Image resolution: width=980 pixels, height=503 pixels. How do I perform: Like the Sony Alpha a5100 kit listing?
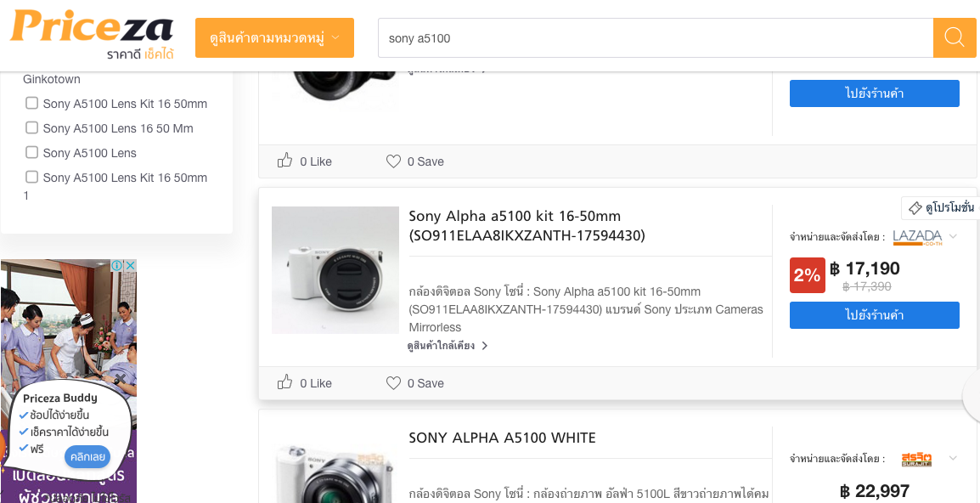pos(304,383)
